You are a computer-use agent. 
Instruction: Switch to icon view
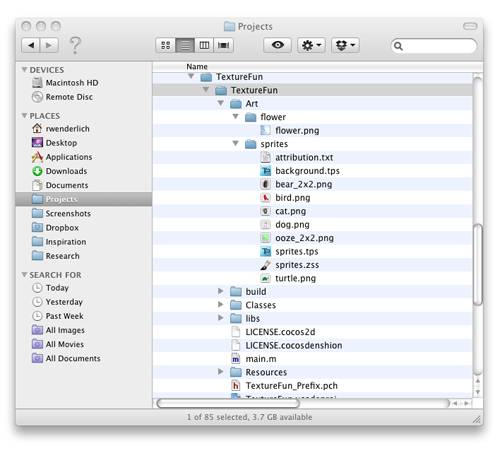pos(166,45)
